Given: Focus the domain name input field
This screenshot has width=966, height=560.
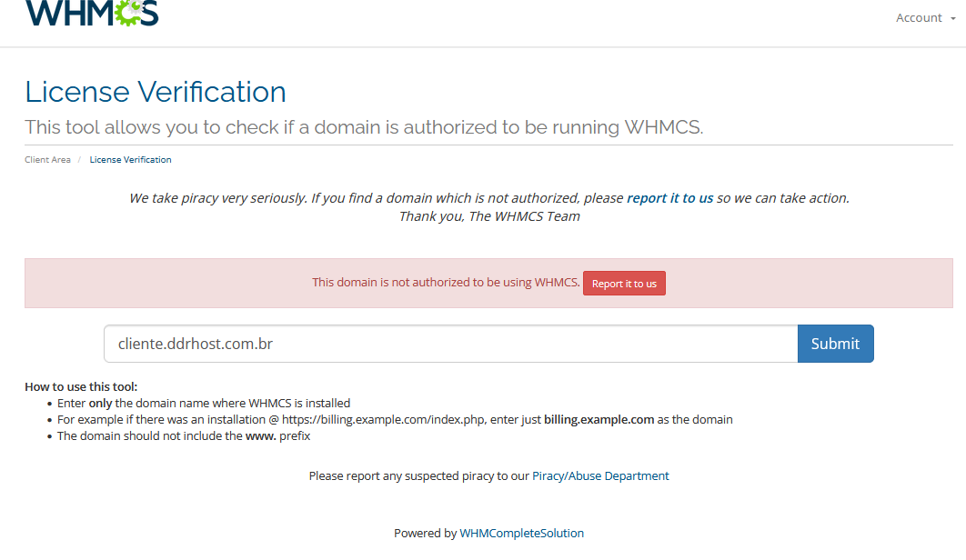Looking at the screenshot, I should click(x=451, y=344).
